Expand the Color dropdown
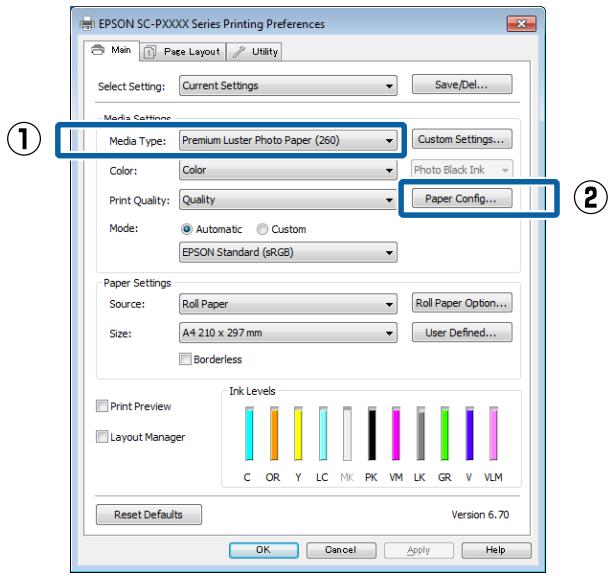This screenshot has width=609, height=578. coord(288,170)
